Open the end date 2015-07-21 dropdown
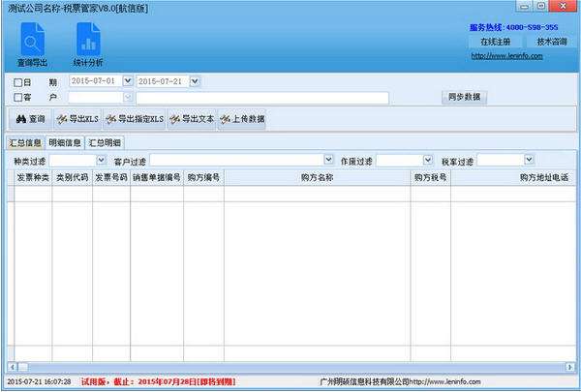This screenshot has height=392, width=581. click(x=195, y=81)
